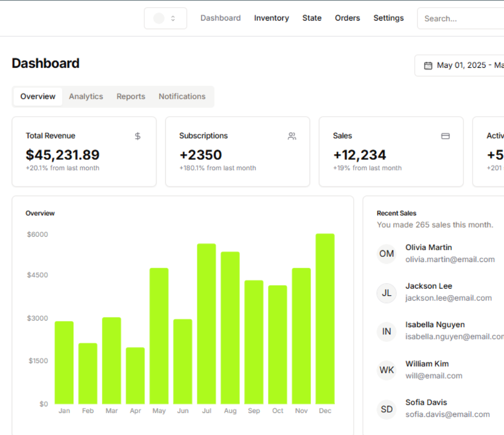The height and width of the screenshot is (435, 504).
Task: Click the name Olivia Martin
Action: 429,248
